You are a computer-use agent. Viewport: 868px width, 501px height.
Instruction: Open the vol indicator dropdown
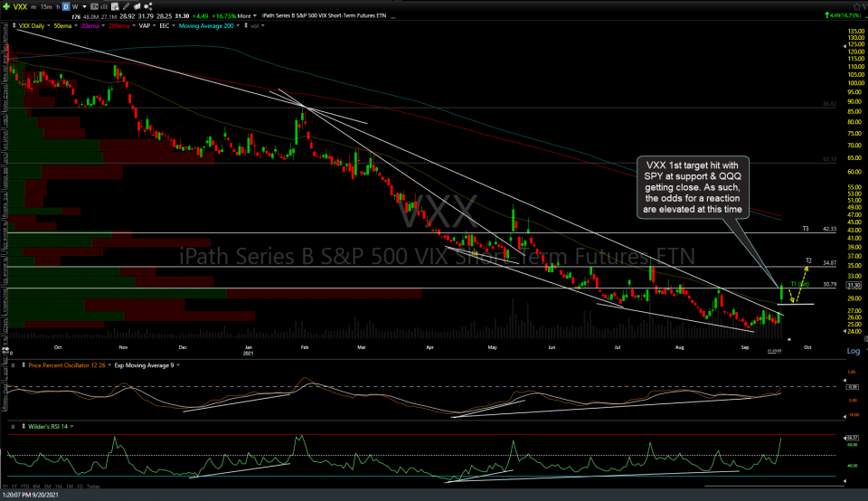263,25
